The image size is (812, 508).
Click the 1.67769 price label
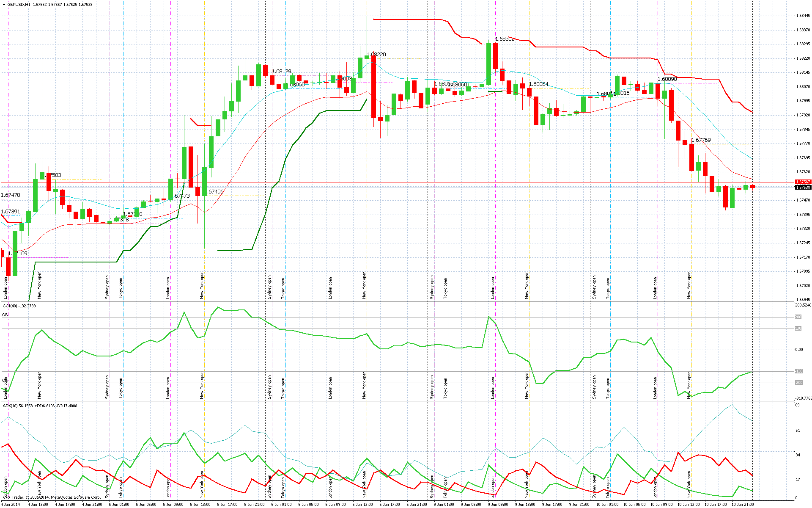pyautogui.click(x=701, y=140)
